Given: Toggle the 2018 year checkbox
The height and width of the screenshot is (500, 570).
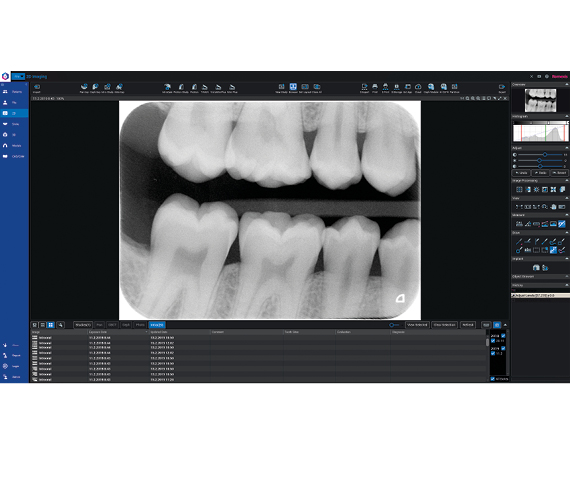Looking at the screenshot, I should tap(503, 336).
